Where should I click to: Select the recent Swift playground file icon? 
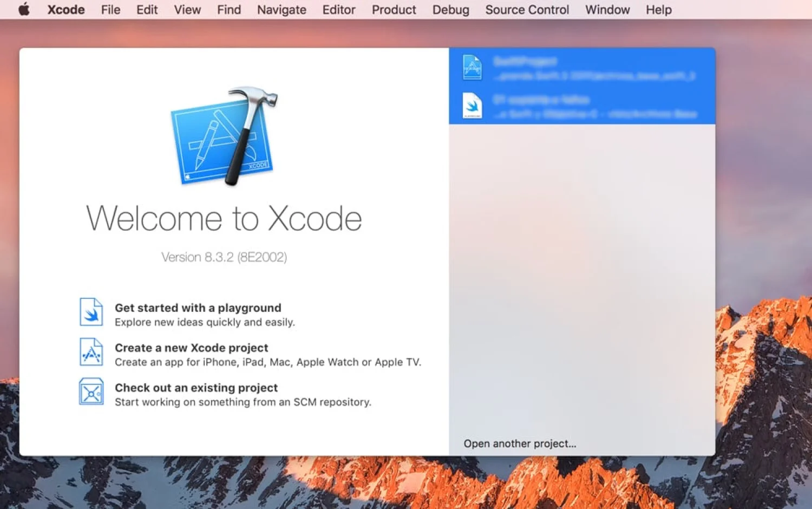(x=472, y=106)
